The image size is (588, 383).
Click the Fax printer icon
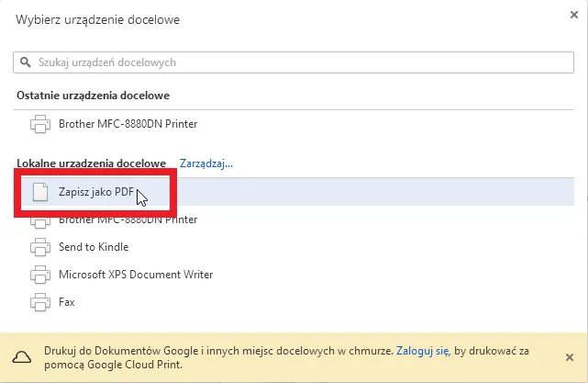[39, 302]
